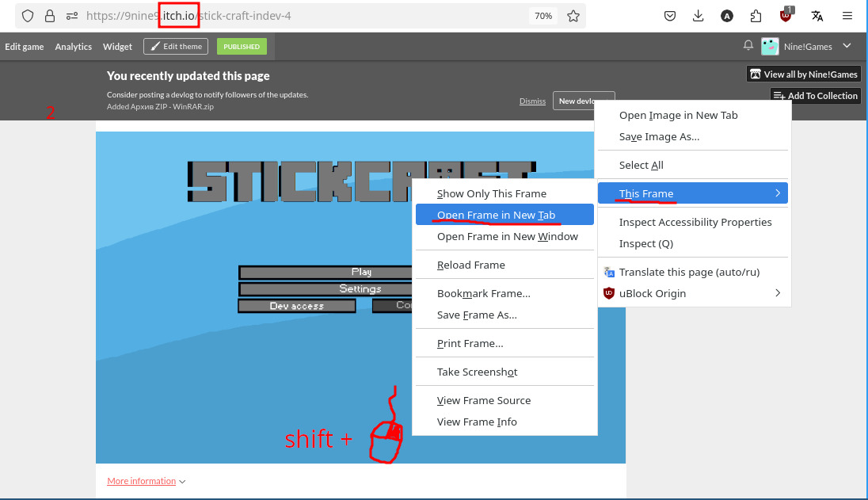Open Widget page
868x500 pixels.
pos(117,47)
